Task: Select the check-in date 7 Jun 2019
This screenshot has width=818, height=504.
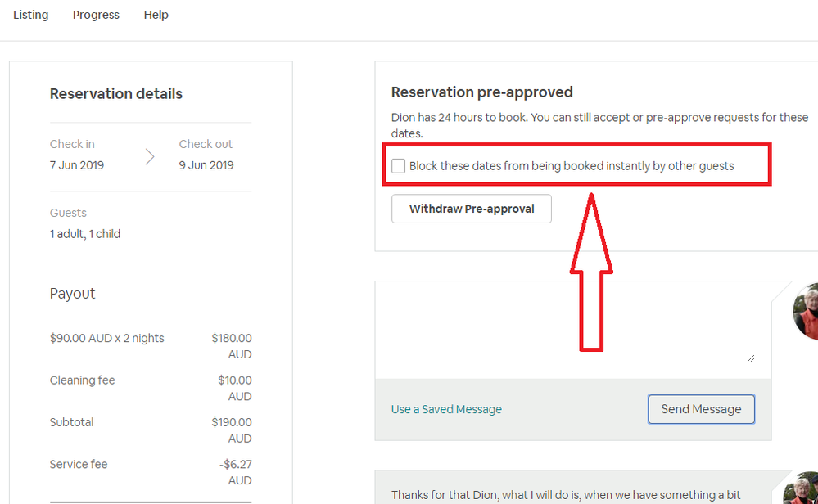Action: pyautogui.click(x=77, y=164)
